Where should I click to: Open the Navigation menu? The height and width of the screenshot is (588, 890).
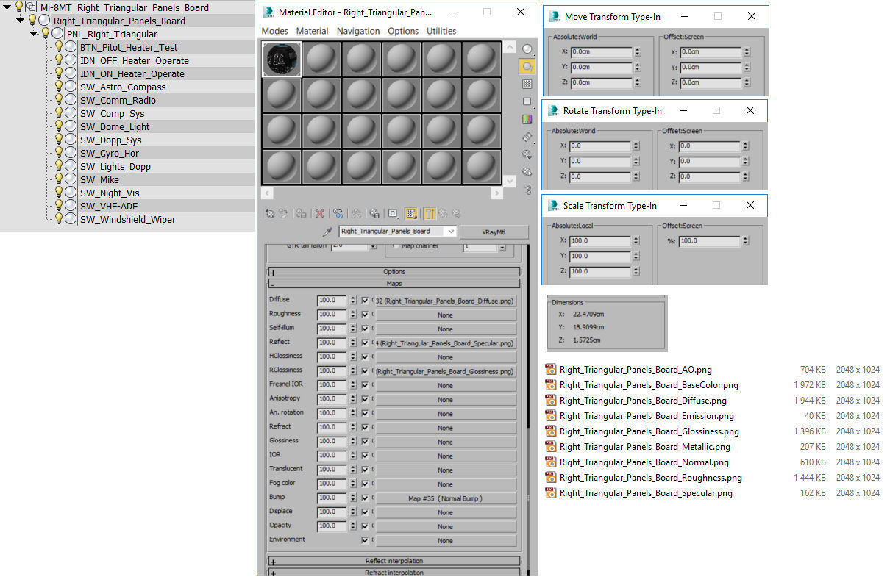[358, 31]
